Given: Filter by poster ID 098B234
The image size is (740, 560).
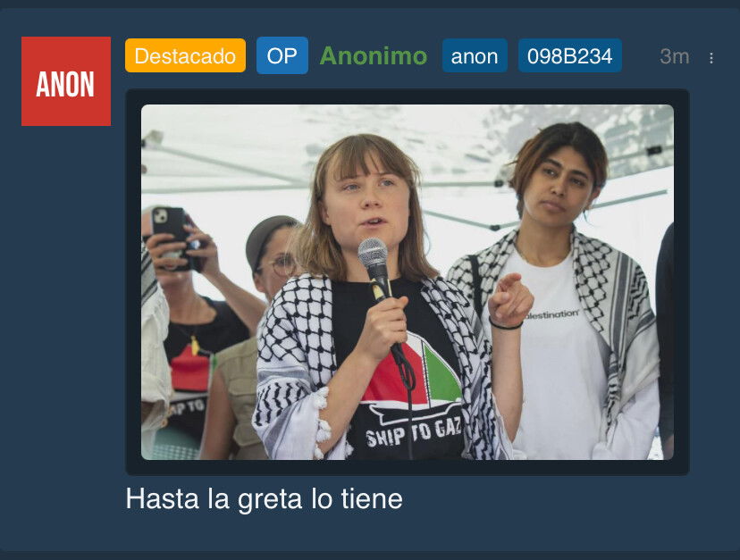Looking at the screenshot, I should tap(569, 55).
